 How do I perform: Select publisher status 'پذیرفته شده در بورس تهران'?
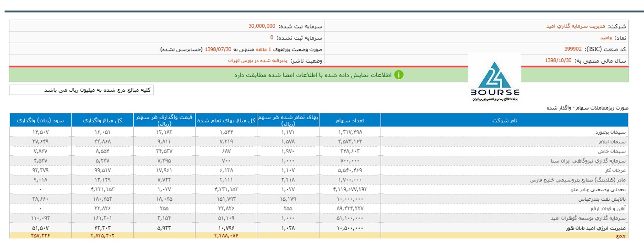[x=259, y=60]
